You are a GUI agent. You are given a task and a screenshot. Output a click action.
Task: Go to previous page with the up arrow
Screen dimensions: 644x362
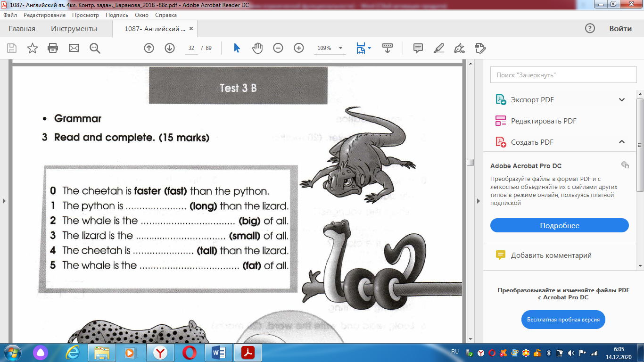pyautogui.click(x=149, y=48)
